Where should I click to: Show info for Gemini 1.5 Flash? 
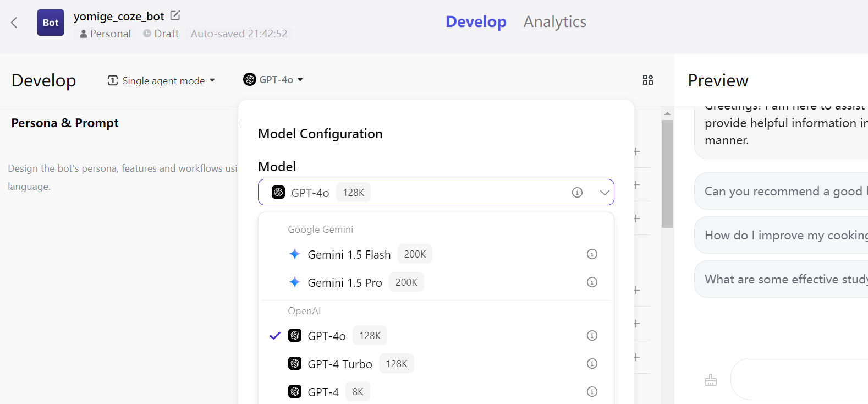[x=592, y=254]
